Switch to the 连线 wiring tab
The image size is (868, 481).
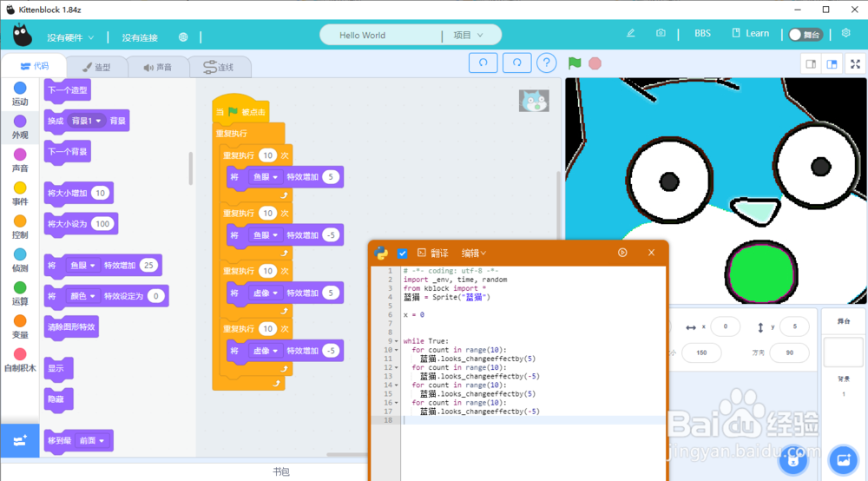[220, 67]
